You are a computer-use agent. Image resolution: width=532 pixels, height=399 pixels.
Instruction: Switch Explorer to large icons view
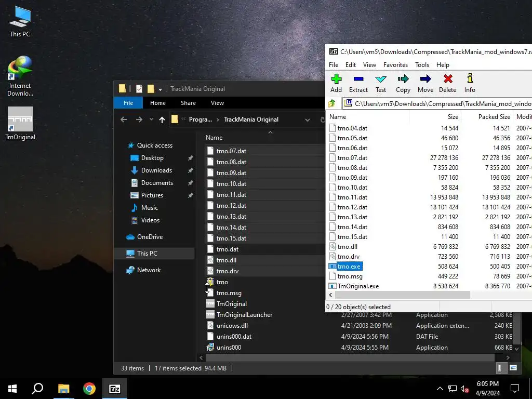(x=513, y=368)
